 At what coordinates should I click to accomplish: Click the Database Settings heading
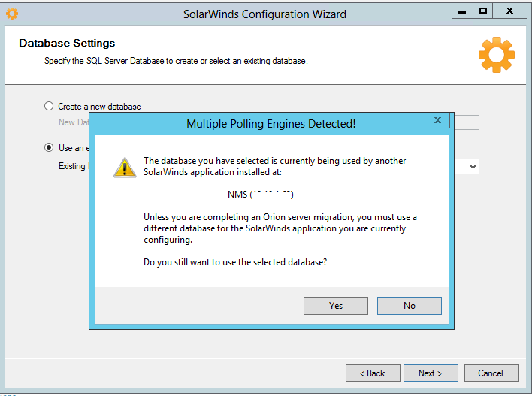tap(67, 43)
